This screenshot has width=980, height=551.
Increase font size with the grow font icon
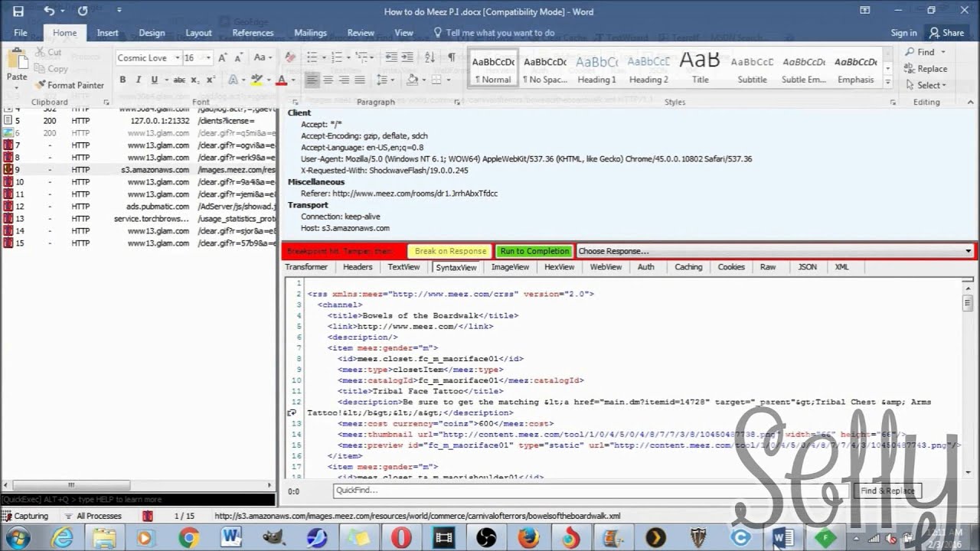[x=223, y=57]
